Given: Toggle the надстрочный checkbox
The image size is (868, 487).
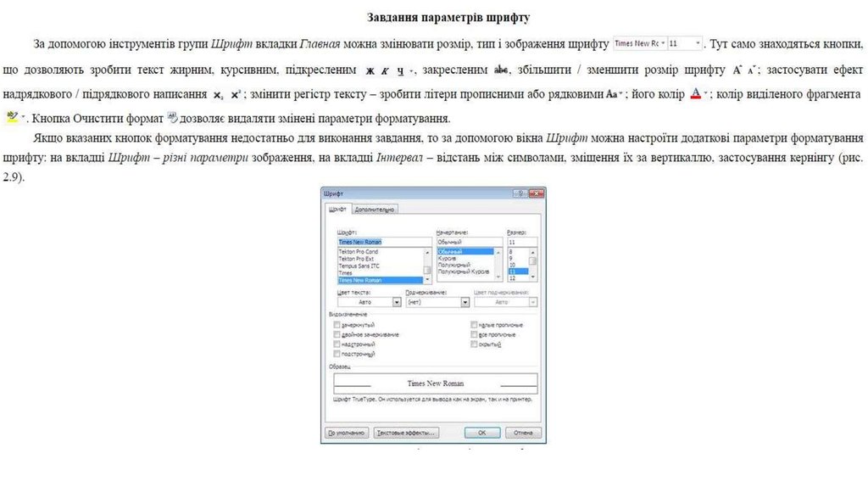Looking at the screenshot, I should [x=337, y=344].
